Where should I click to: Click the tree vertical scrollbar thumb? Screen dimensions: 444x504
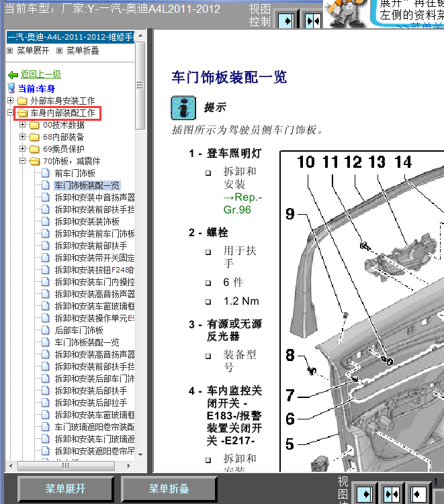pos(140,85)
